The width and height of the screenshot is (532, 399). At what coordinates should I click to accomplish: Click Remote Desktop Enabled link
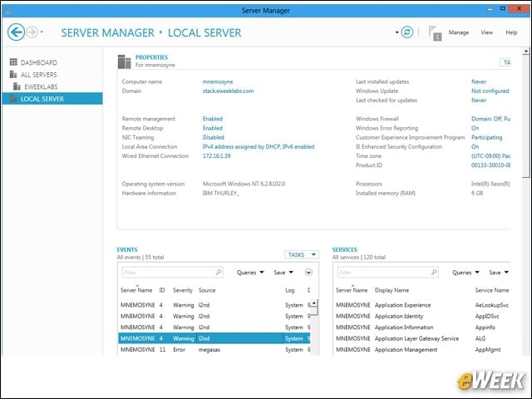click(213, 128)
